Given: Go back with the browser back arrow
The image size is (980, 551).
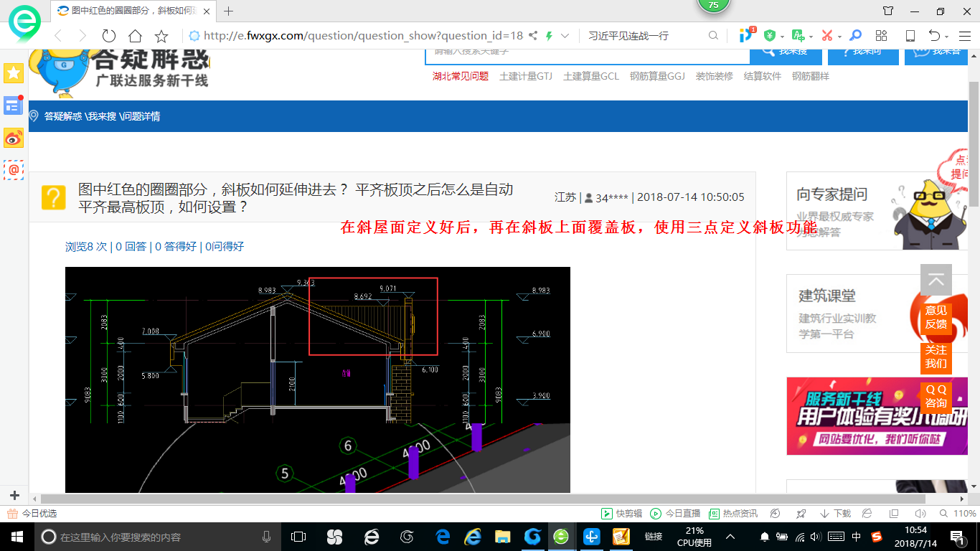Looking at the screenshot, I should [57, 36].
